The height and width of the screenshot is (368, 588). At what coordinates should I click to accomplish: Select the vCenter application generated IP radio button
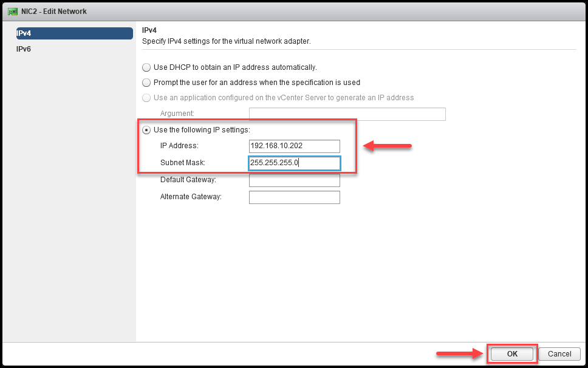pos(146,98)
